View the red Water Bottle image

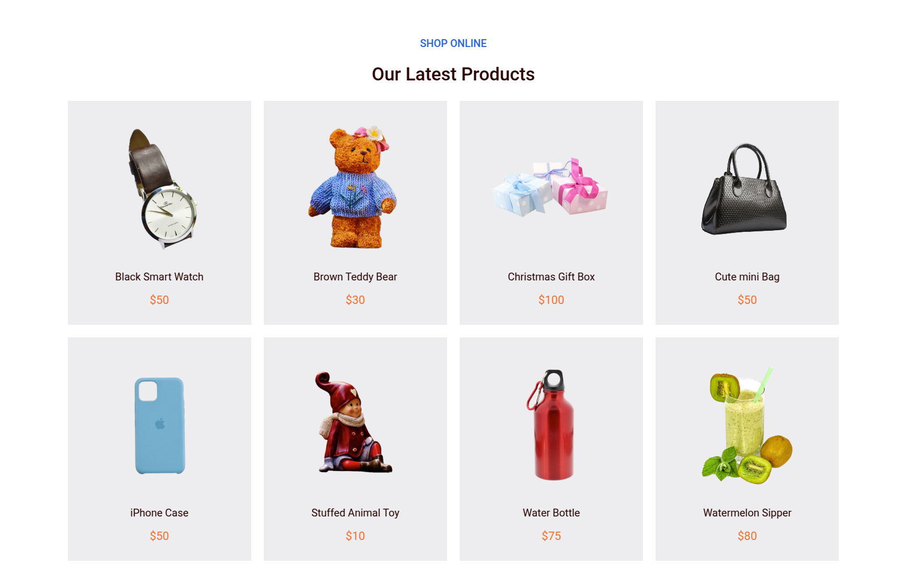tap(551, 425)
